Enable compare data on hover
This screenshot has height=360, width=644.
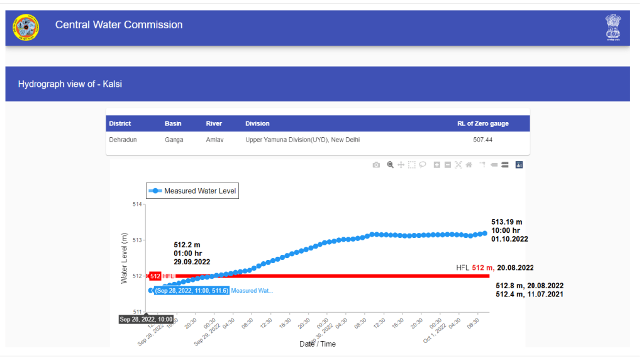[x=505, y=165]
